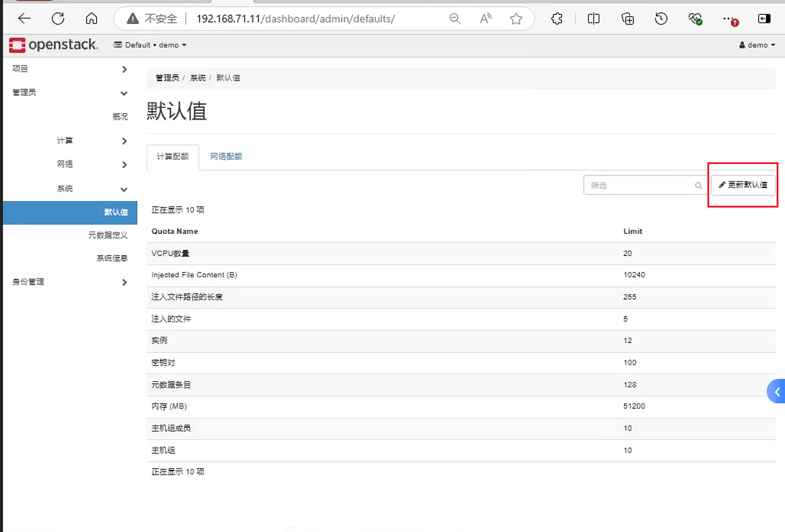Click the 51200 memory limit value
785x532 pixels.
(634, 406)
